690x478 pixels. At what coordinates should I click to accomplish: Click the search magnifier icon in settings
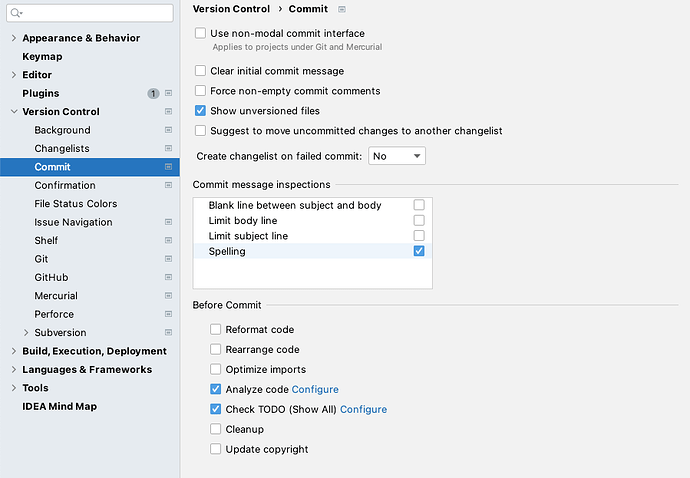click(16, 13)
